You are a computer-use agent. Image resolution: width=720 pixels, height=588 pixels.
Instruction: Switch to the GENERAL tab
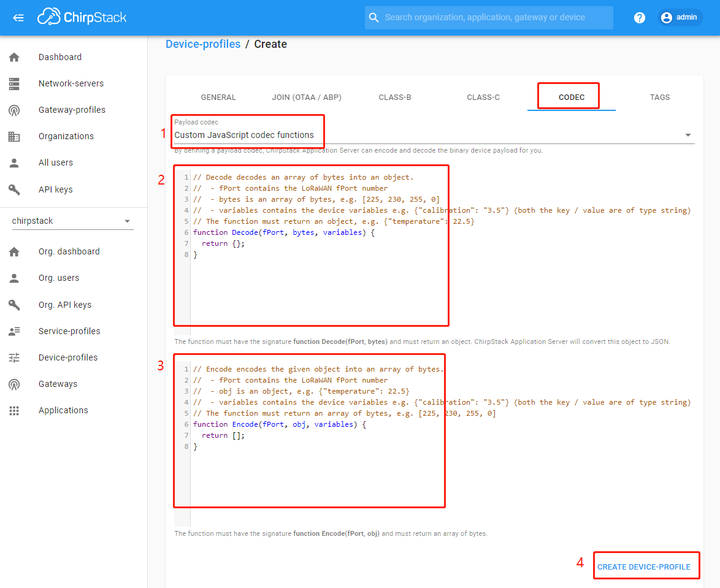click(x=218, y=97)
